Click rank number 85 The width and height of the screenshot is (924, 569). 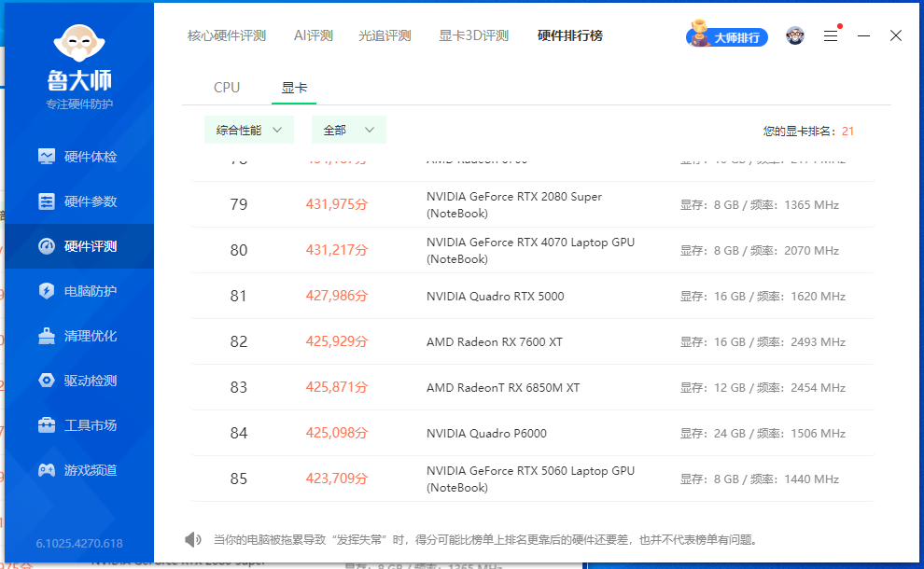[x=239, y=479]
